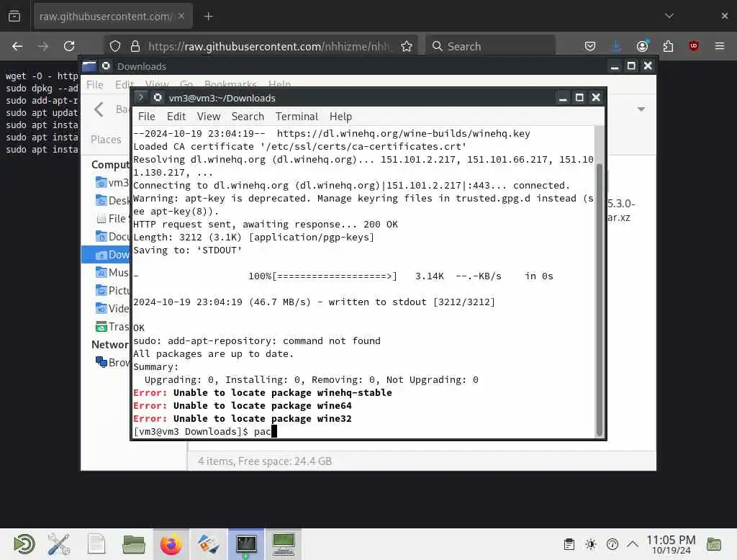Image resolution: width=737 pixels, height=560 pixels.
Task: Open the Terminal menu
Action: coord(297,117)
